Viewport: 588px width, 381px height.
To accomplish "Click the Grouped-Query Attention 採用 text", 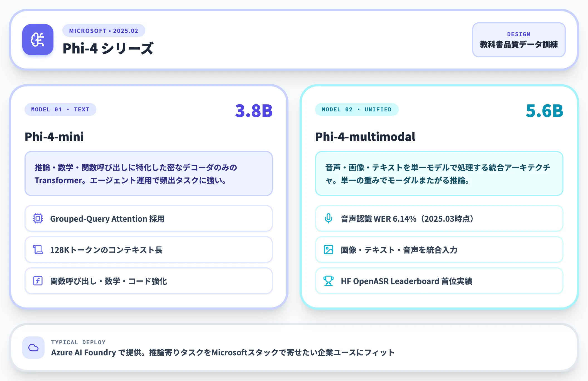I will click(x=107, y=219).
